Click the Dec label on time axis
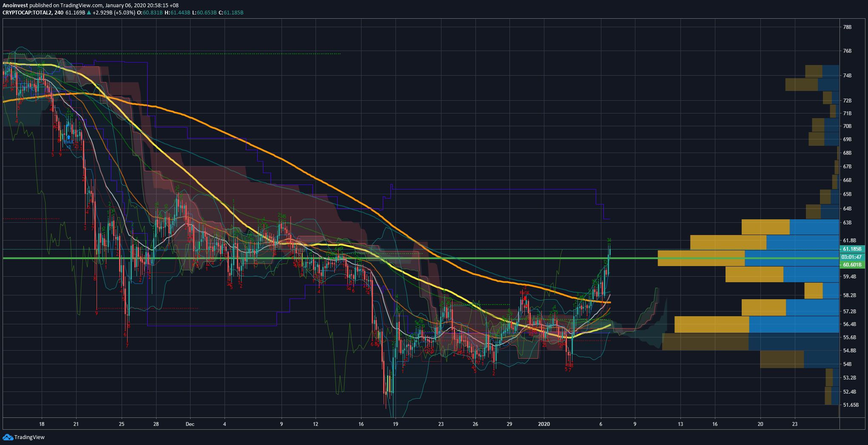Viewport: 868px width, 445px height. 190,424
